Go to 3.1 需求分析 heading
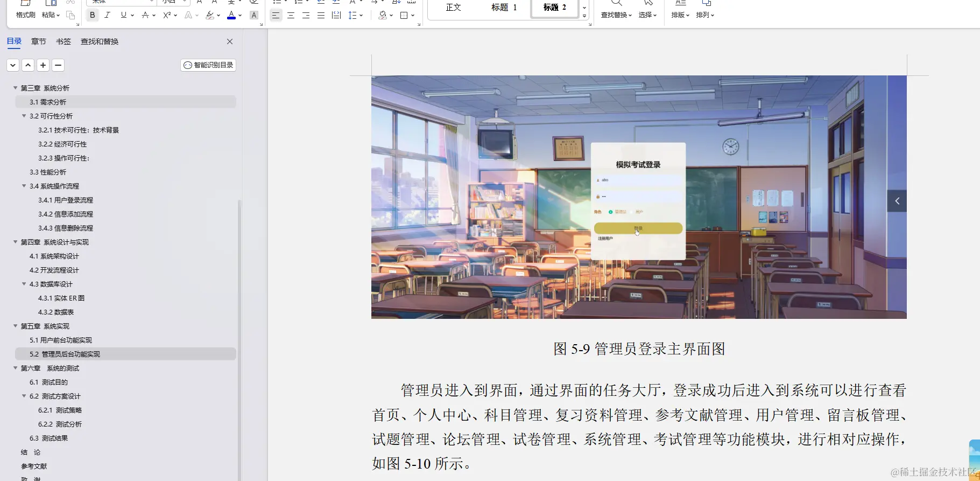This screenshot has width=980, height=481. click(x=125, y=102)
